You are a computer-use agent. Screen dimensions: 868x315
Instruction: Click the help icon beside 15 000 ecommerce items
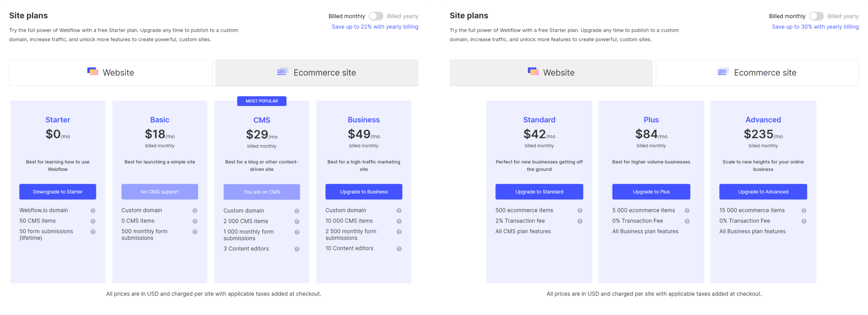804,210
